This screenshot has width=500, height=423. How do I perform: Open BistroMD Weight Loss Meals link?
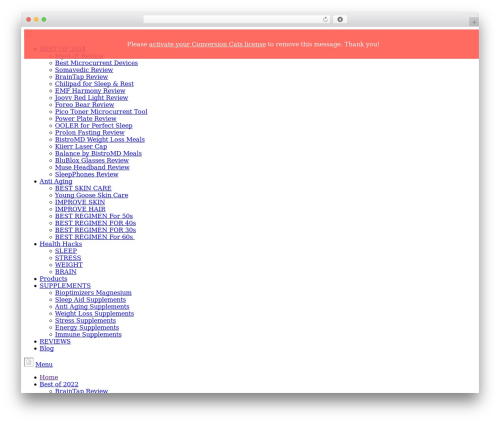[x=100, y=140]
